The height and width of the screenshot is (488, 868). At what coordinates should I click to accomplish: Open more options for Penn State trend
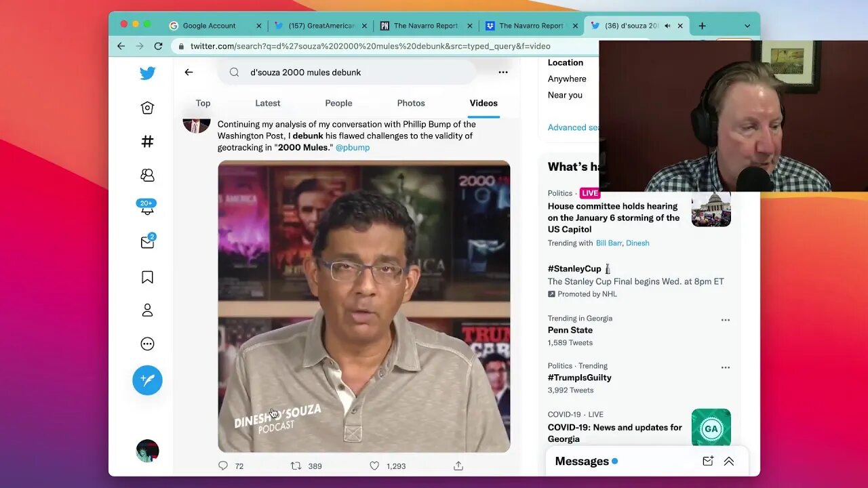726,320
